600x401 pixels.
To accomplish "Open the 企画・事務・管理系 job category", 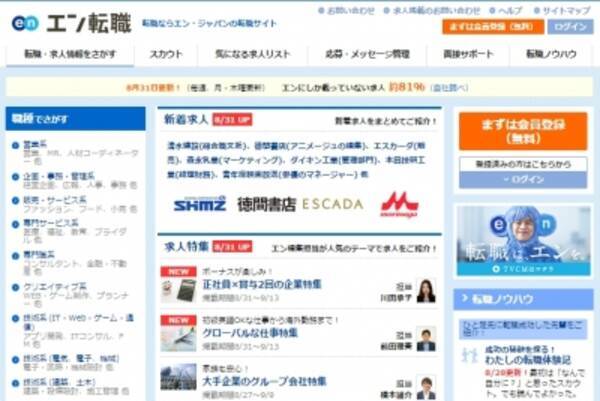I will [59, 176].
